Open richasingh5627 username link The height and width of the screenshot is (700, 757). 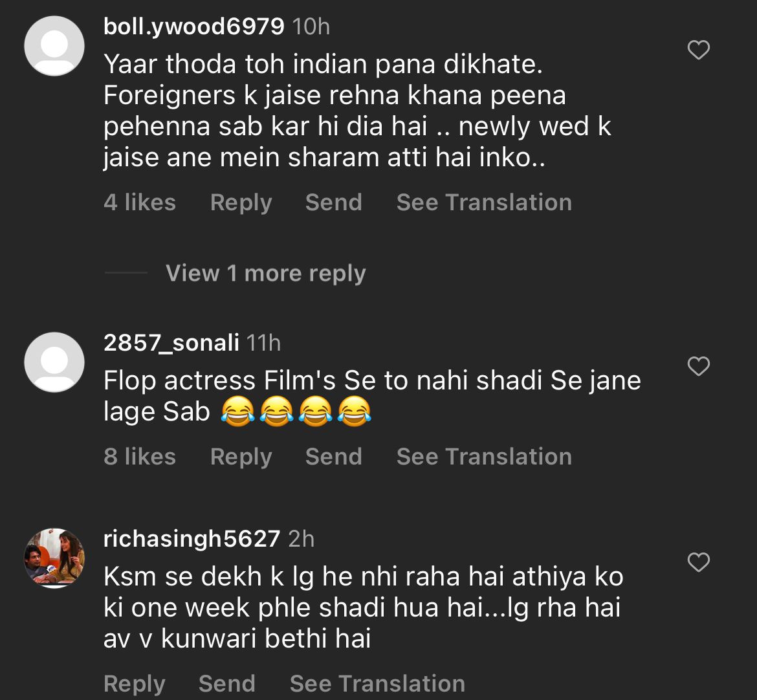[192, 539]
